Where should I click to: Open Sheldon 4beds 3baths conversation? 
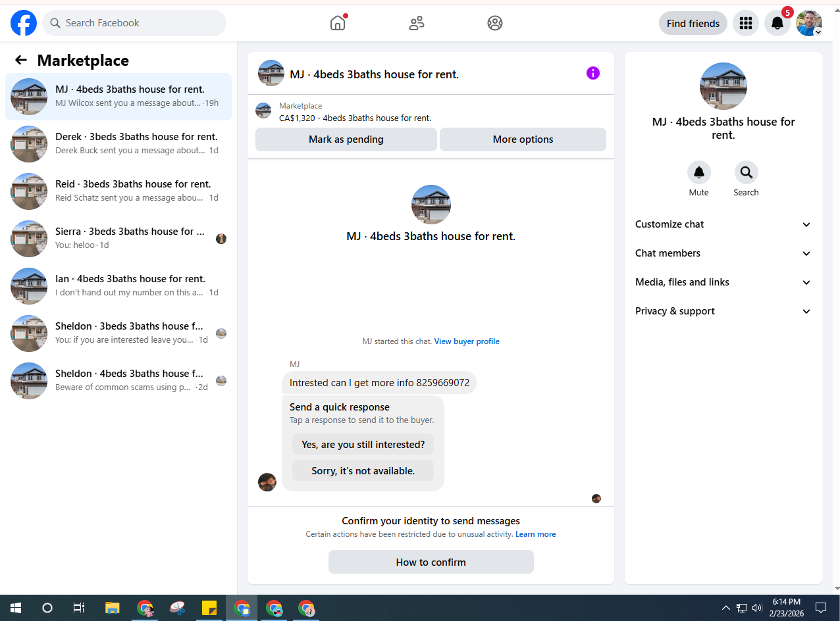[x=118, y=381]
